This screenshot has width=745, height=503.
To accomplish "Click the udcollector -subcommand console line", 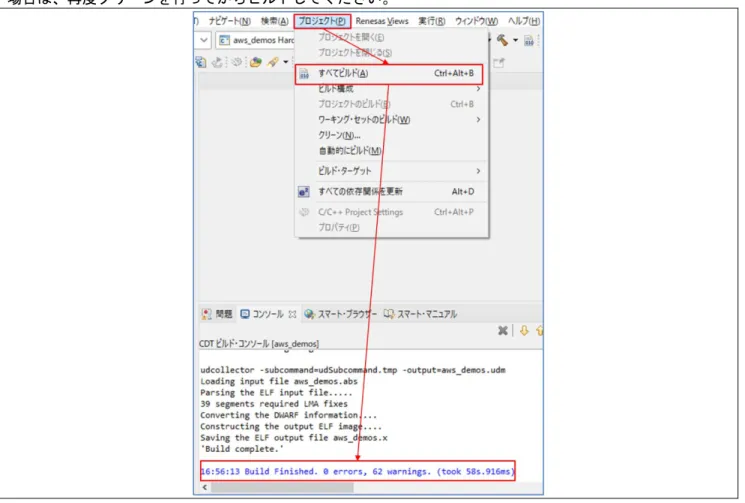I will point(353,370).
